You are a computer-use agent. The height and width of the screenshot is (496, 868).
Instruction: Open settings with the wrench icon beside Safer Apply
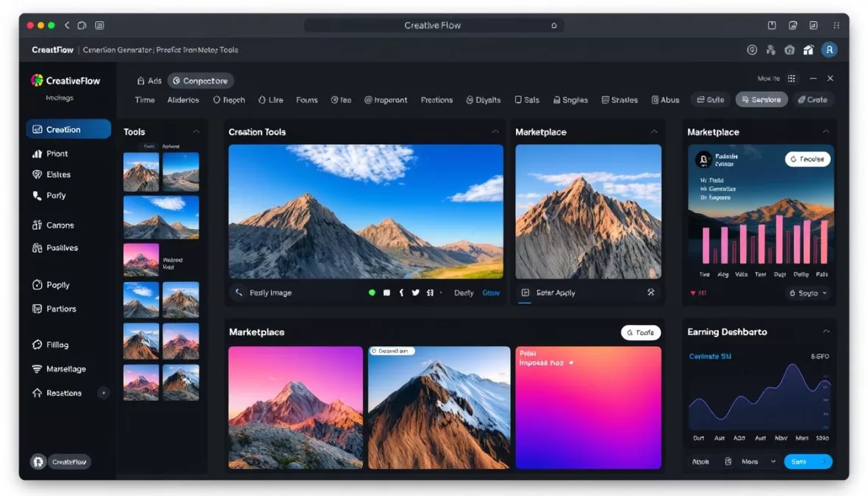click(x=650, y=292)
